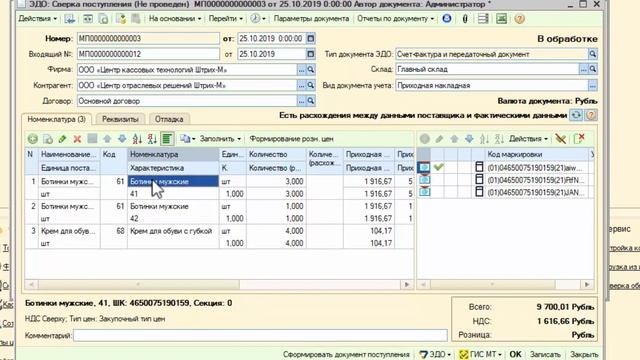Click the blue round icon in the top toolbar
Viewport: 640px width, 360px height.
[x=447, y=19]
